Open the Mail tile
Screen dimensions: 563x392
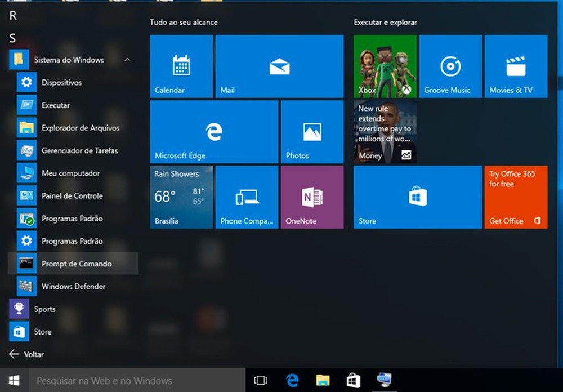(x=279, y=66)
